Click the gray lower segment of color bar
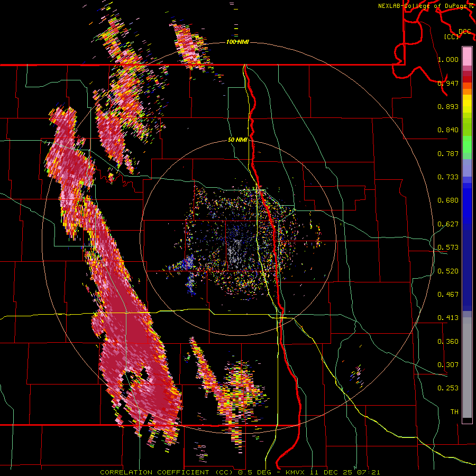This screenshot has height=476, width=476. tap(467, 368)
